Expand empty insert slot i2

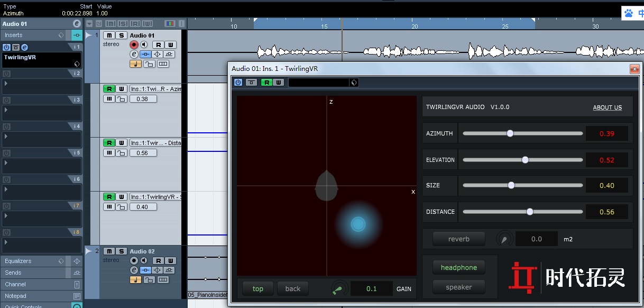click(x=6, y=84)
